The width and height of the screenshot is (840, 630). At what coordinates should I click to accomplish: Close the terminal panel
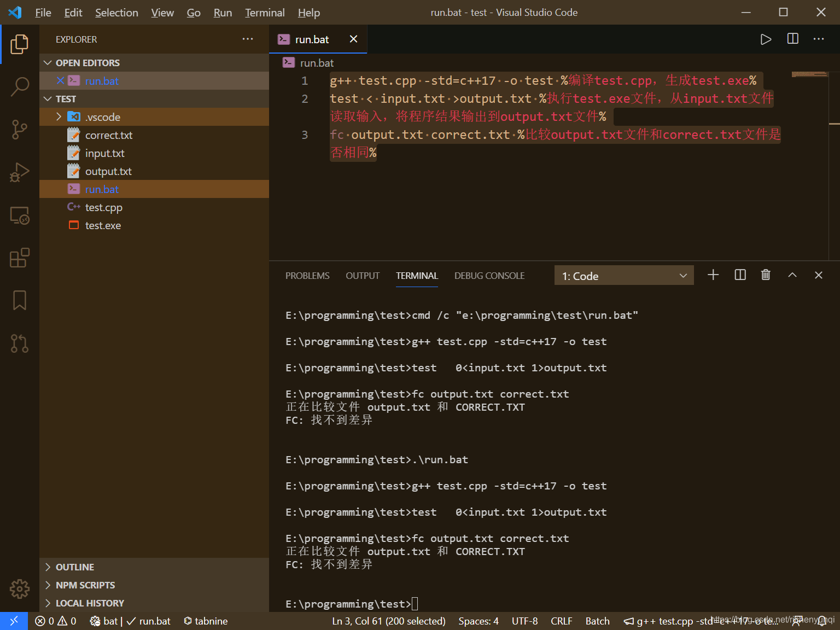(x=819, y=275)
